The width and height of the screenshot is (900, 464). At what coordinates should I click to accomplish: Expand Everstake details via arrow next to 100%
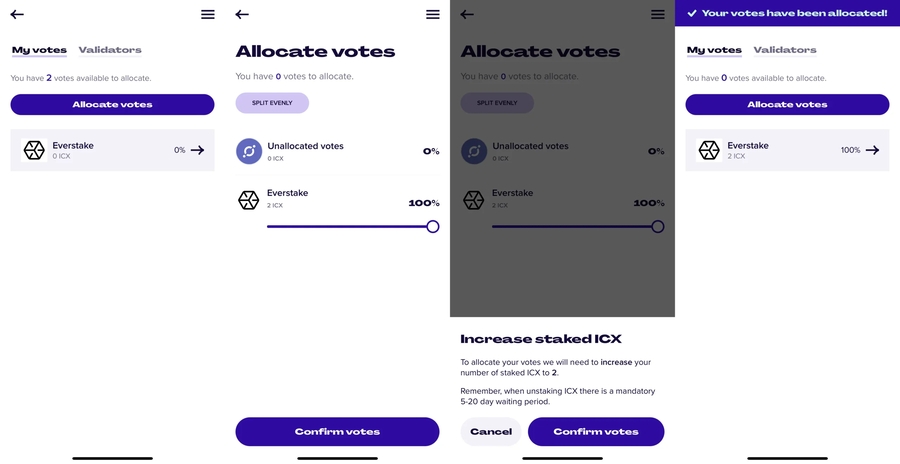tap(872, 150)
